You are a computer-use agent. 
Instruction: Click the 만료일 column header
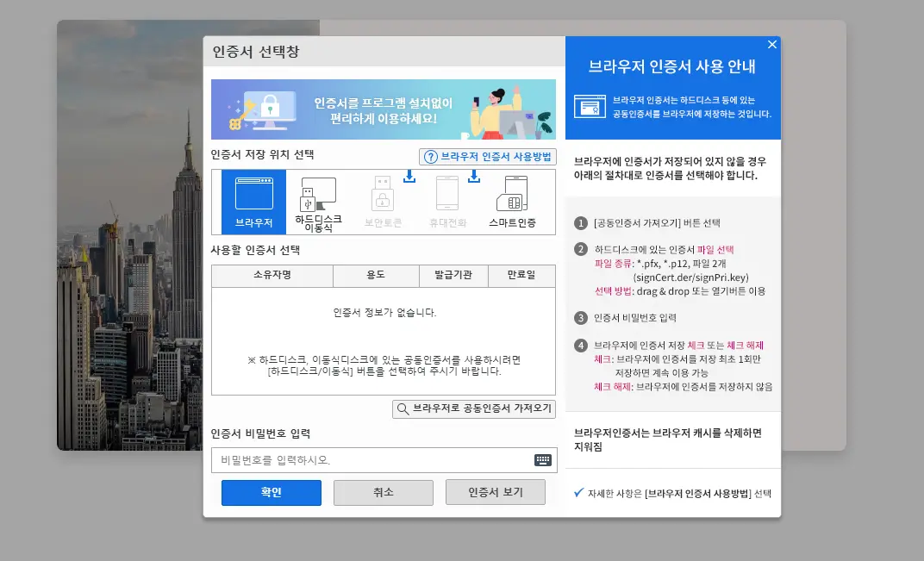tap(521, 276)
